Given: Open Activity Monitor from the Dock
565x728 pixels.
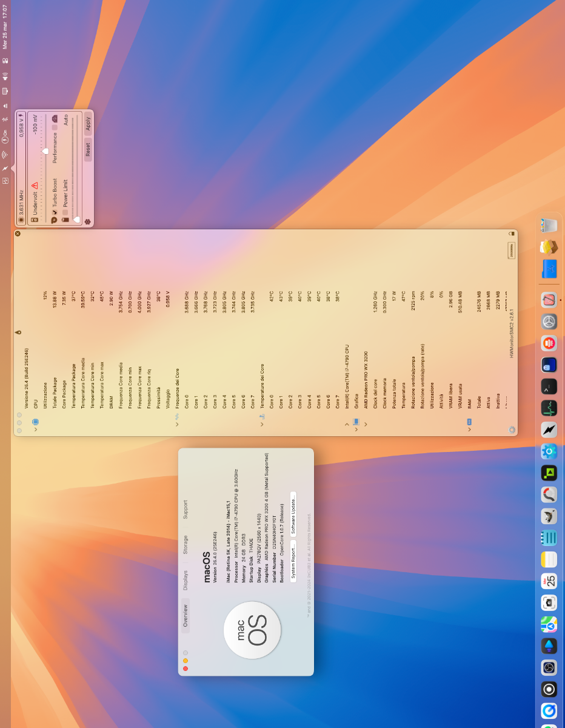Looking at the screenshot, I should coord(549,408).
